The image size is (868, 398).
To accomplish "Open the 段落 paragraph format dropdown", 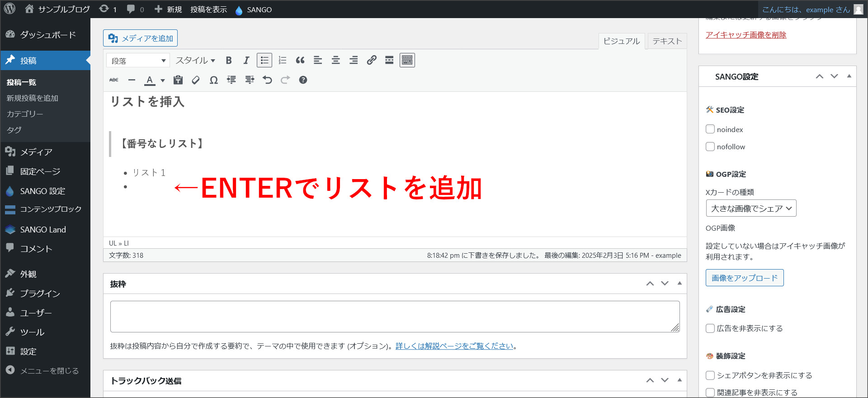I will pyautogui.click(x=138, y=61).
